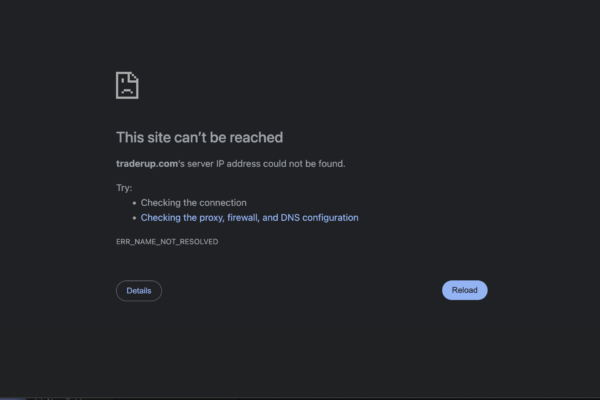Image resolution: width=600 pixels, height=400 pixels.
Task: Click the bullet before the blue proxy link
Action: 134,218
